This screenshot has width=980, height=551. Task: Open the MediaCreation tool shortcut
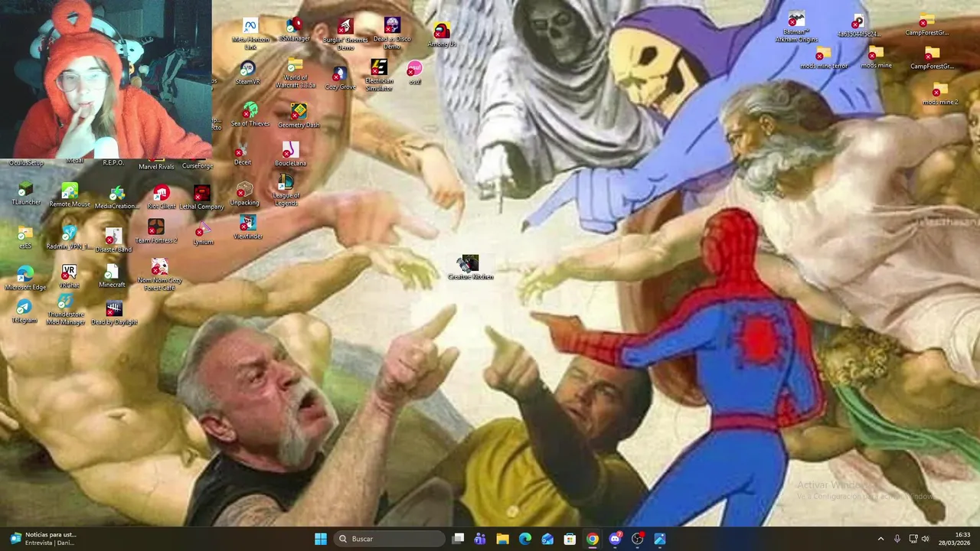pos(116,197)
